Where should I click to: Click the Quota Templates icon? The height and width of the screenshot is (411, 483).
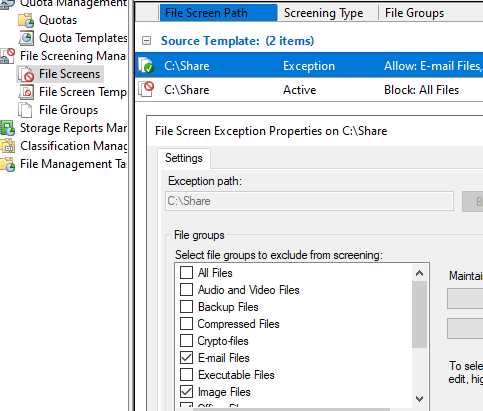26,38
